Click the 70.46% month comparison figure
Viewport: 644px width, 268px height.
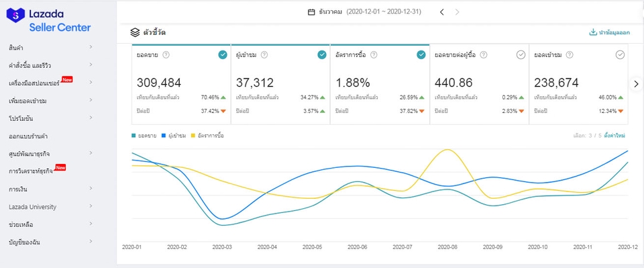[210, 97]
